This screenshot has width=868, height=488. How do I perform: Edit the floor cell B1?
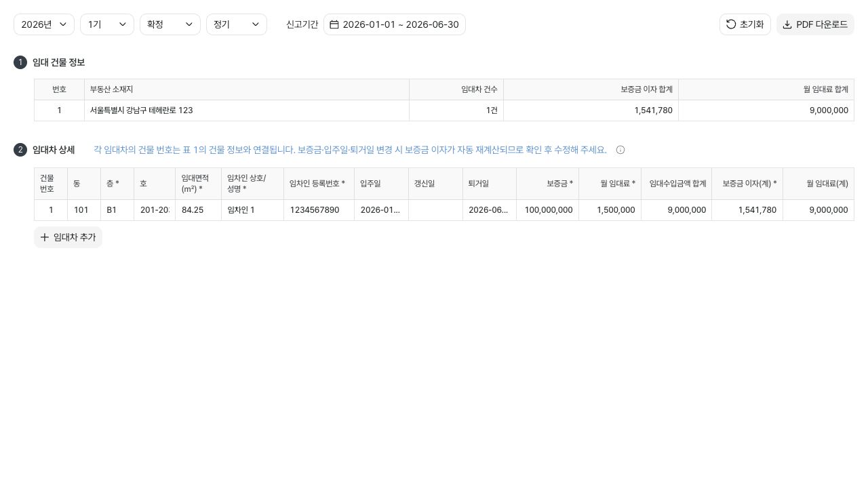point(117,210)
